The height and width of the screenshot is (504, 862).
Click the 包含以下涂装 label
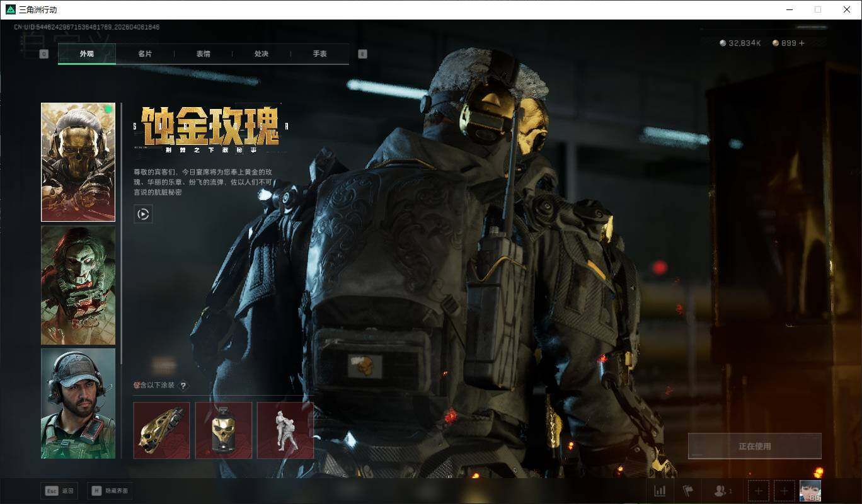coord(154,386)
